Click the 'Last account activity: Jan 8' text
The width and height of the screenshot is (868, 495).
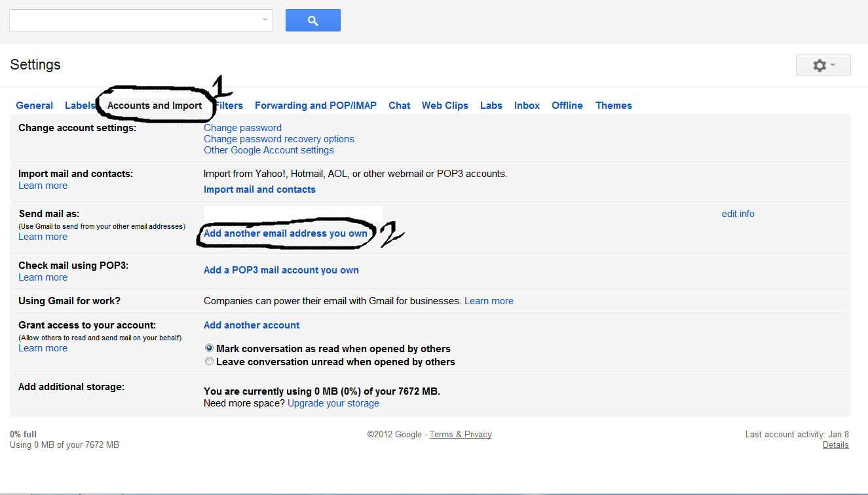[797, 434]
